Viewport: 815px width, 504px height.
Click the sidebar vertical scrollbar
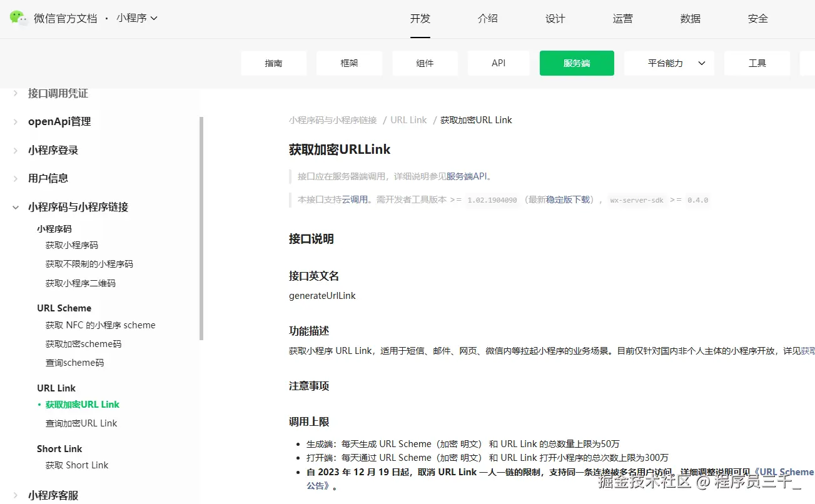[x=201, y=228]
